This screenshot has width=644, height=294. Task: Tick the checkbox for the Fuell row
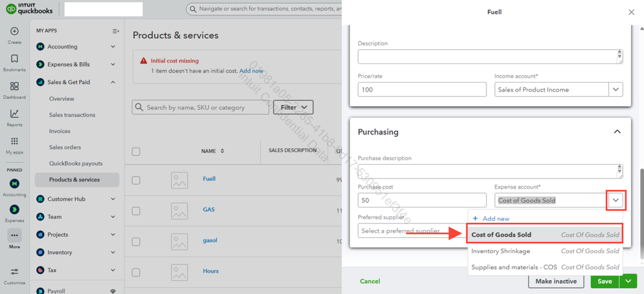136,180
